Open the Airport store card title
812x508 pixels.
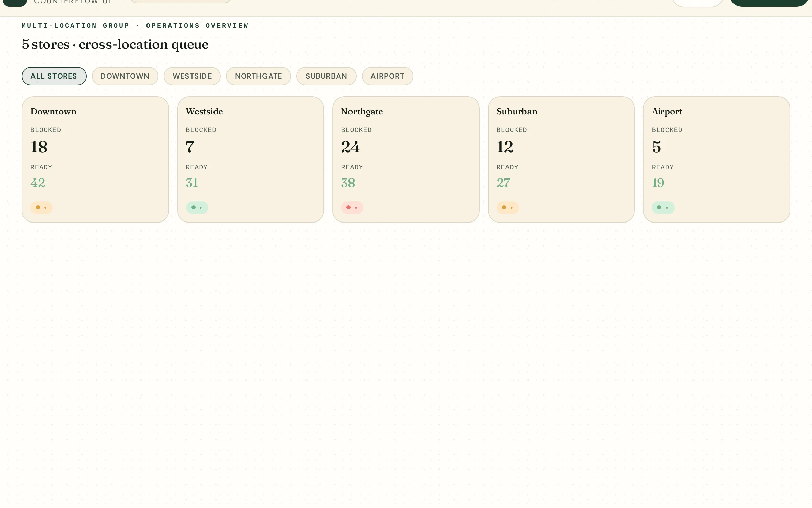667,112
